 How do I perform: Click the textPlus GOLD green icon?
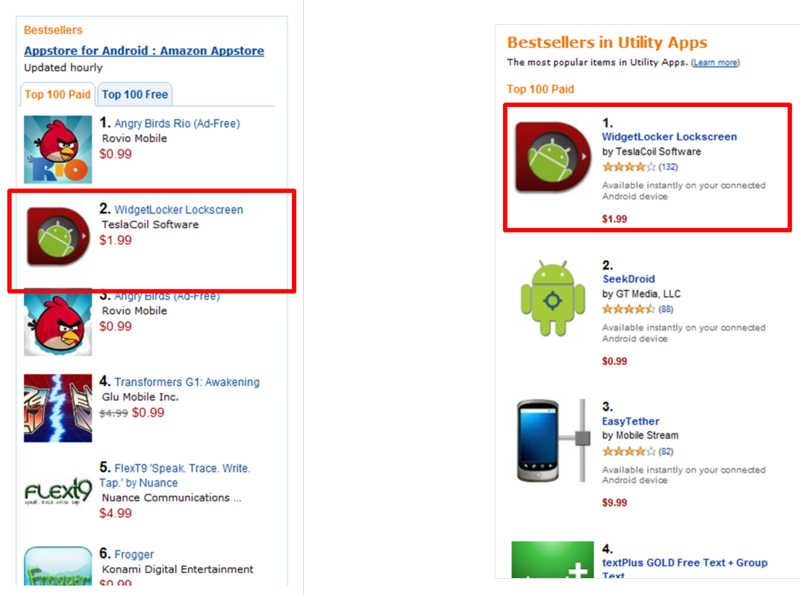point(552,560)
